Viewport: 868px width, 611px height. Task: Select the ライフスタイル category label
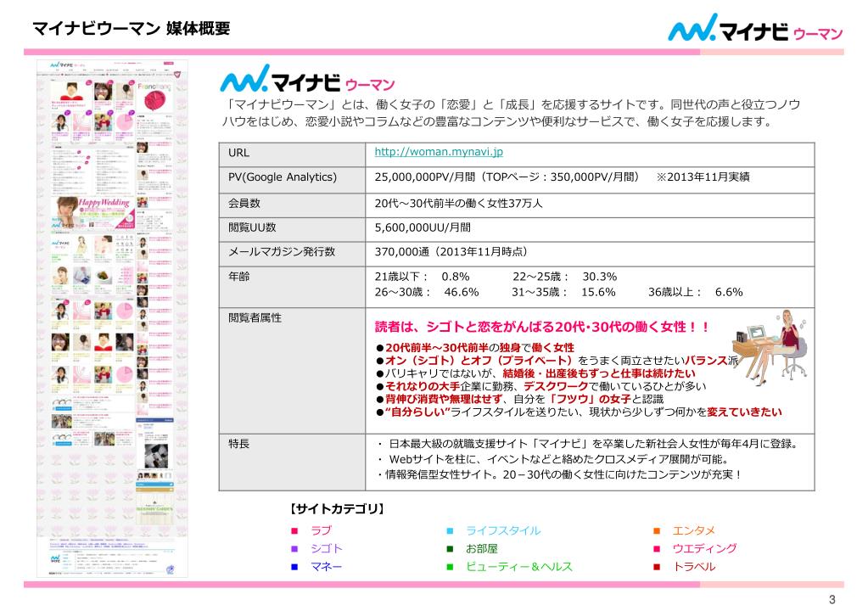pos(503,530)
